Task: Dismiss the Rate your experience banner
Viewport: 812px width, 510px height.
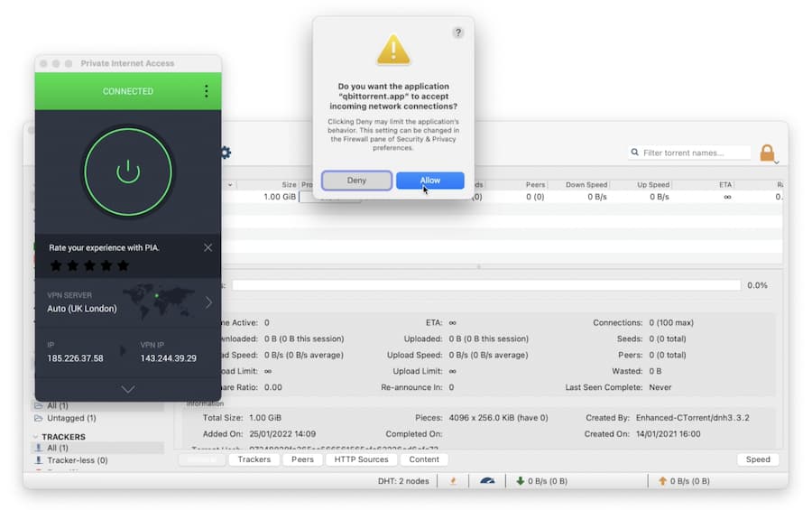Action: 208,247
